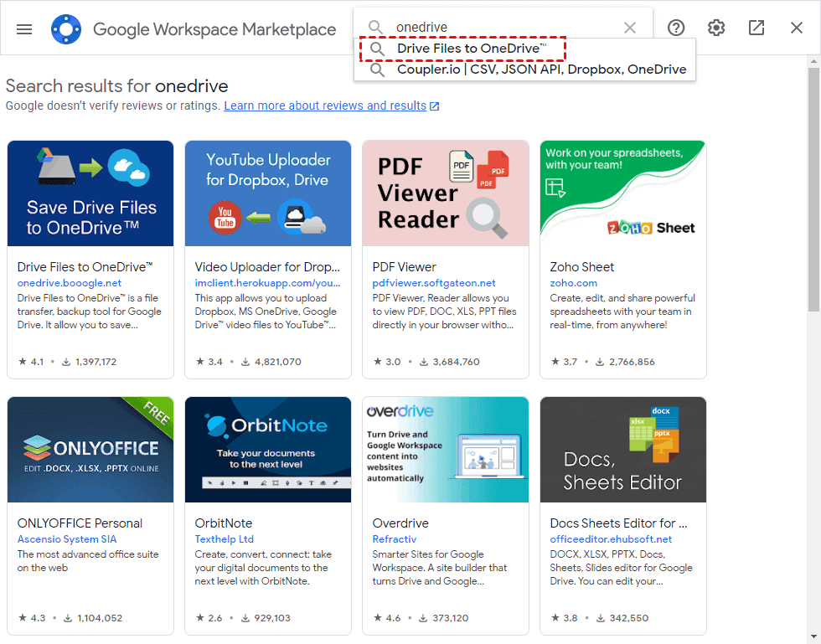Open the OrbitNote app thumbnail
The image size is (821, 644).
(268, 450)
